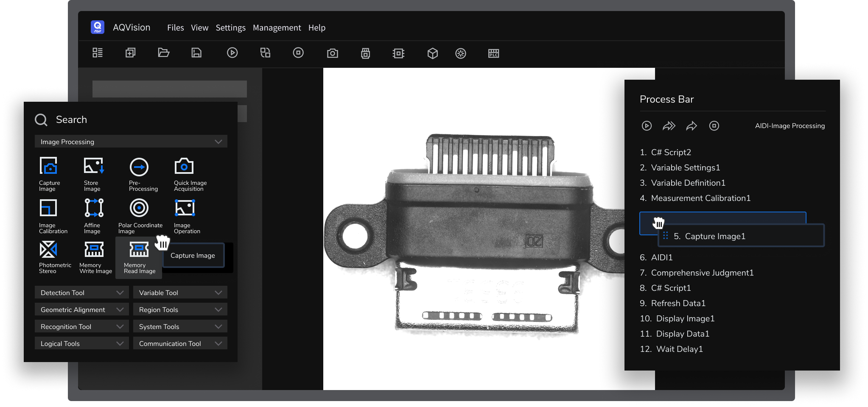868x407 pixels.
Task: Click the Memory Write Image tool
Action: [94, 250]
